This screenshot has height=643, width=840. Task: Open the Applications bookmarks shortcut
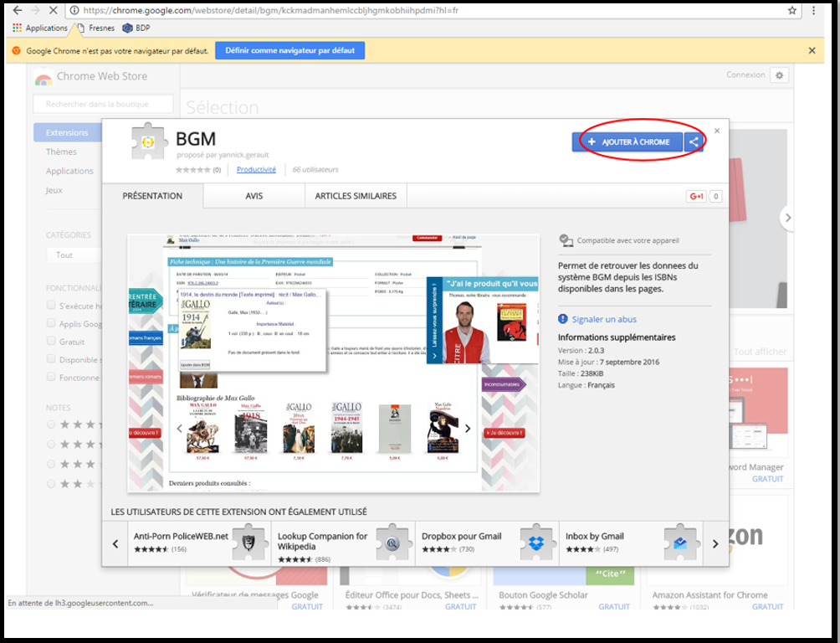click(40, 28)
